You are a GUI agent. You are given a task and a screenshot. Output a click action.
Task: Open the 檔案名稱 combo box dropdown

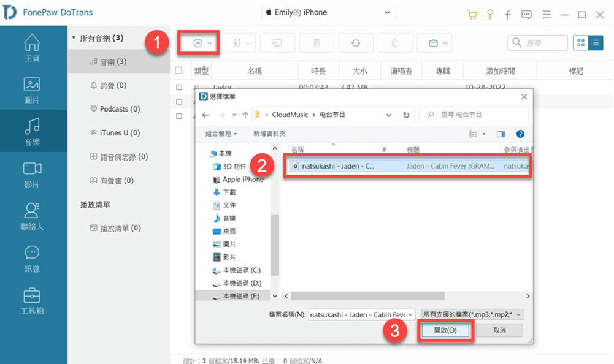click(x=410, y=315)
